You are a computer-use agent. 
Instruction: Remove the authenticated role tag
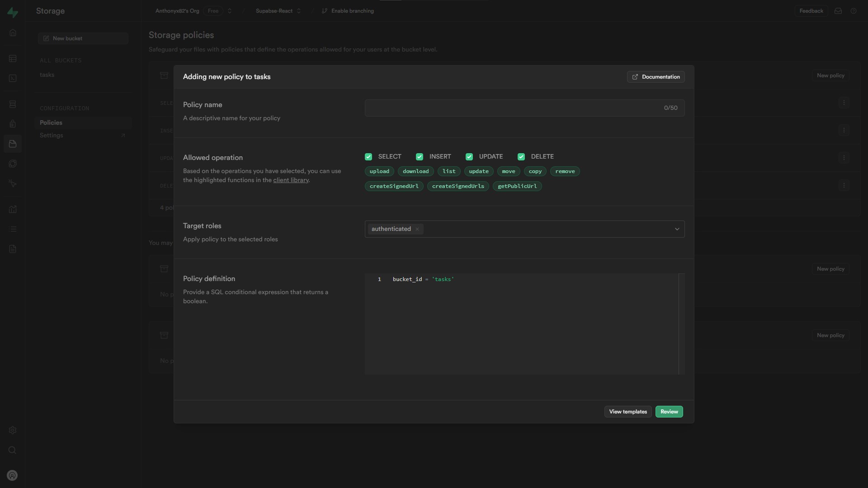point(417,229)
